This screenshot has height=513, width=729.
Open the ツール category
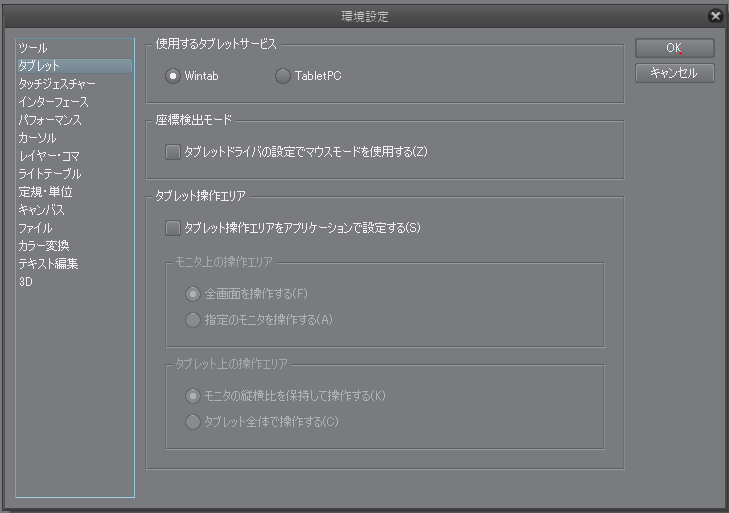[75, 48]
